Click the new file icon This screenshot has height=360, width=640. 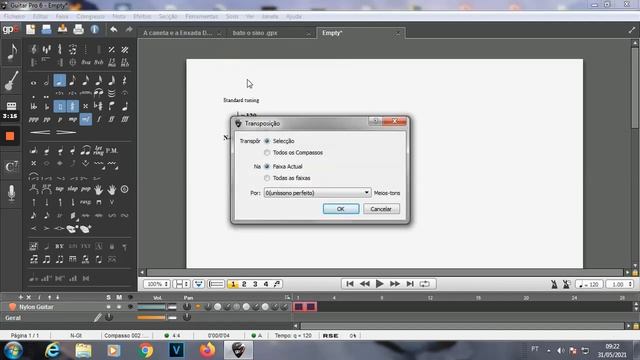tap(31, 29)
